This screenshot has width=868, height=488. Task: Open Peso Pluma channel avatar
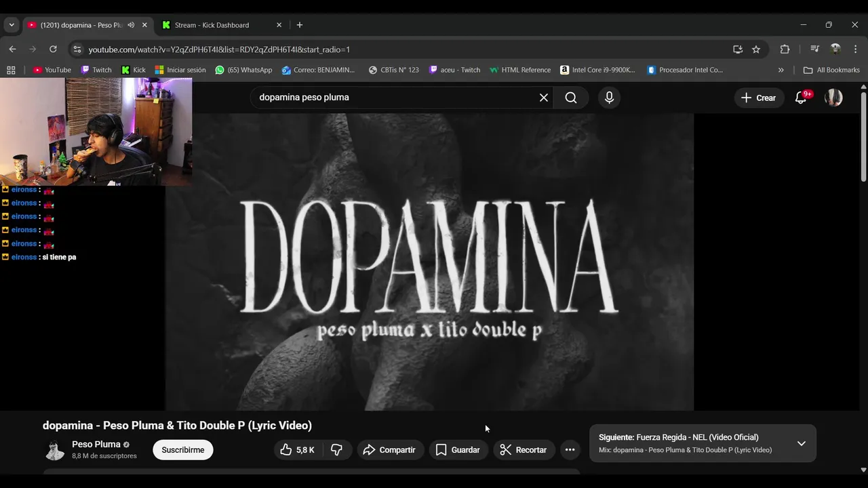coord(55,450)
